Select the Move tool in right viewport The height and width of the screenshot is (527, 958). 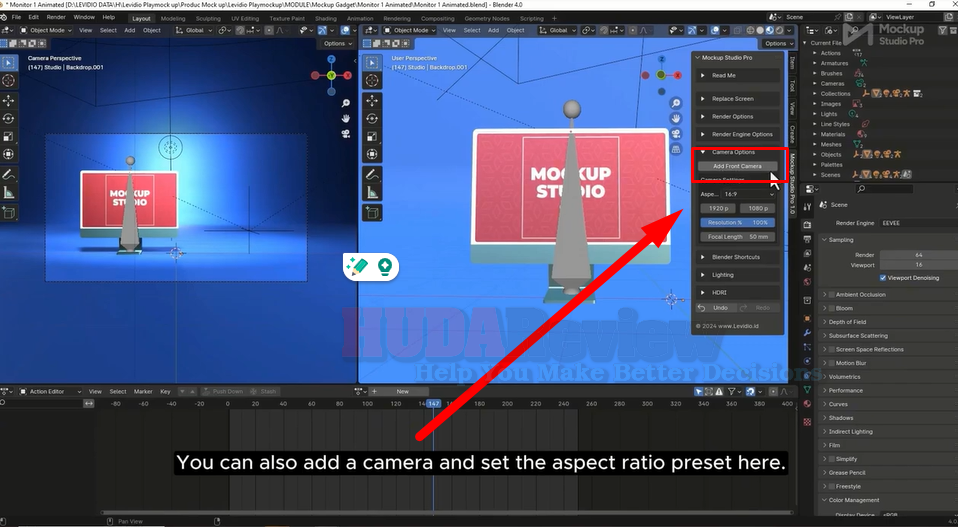point(372,101)
